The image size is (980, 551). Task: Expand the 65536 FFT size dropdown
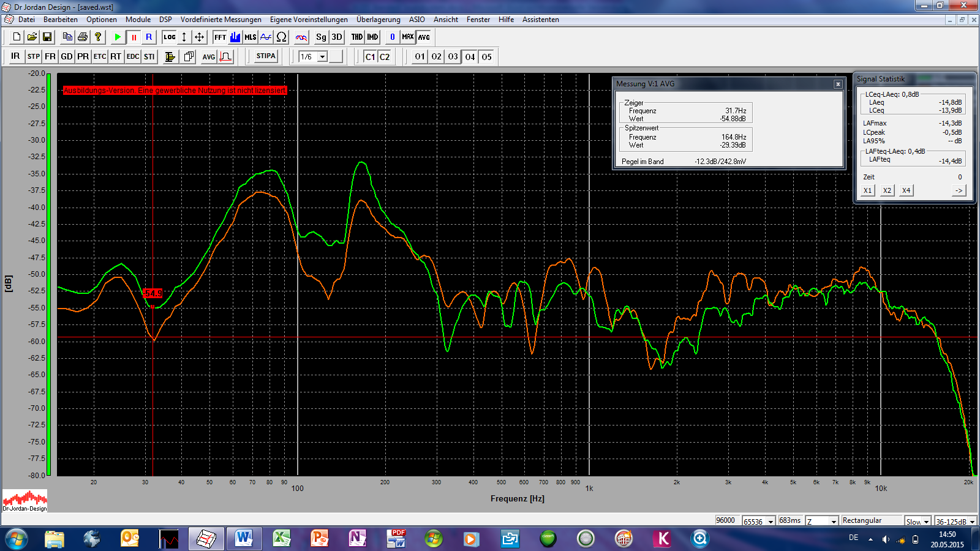coord(771,522)
